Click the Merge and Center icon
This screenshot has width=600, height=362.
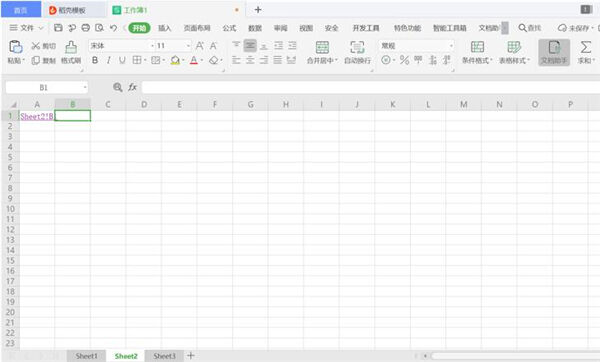pyautogui.click(x=322, y=47)
